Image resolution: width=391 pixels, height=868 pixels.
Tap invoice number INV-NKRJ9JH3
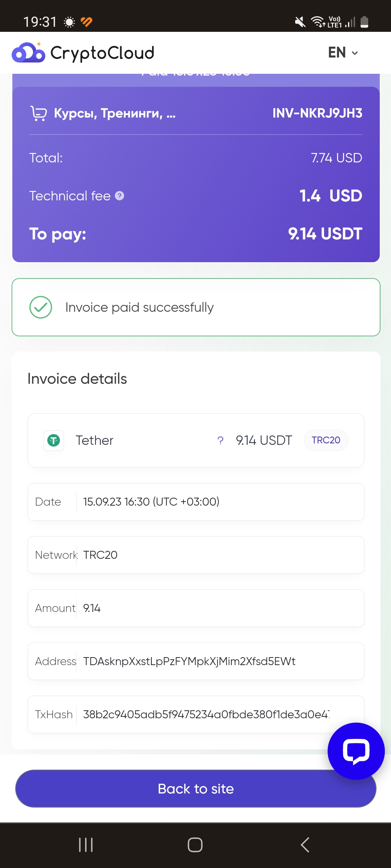[317, 113]
